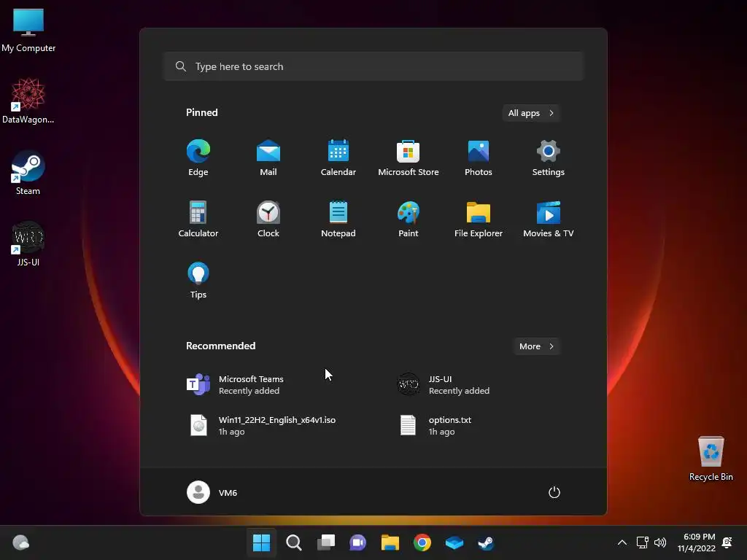Click the Type here to search box
This screenshot has height=560, width=747.
(x=373, y=66)
